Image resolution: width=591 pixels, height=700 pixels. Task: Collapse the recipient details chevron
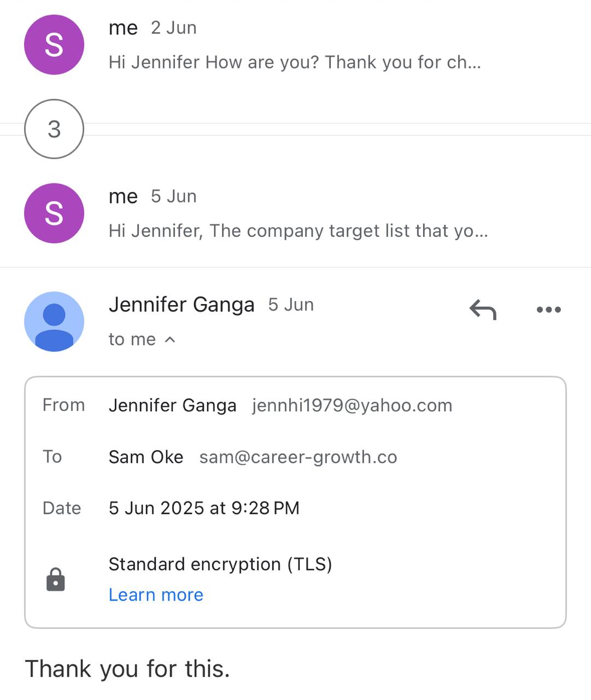[x=170, y=340]
